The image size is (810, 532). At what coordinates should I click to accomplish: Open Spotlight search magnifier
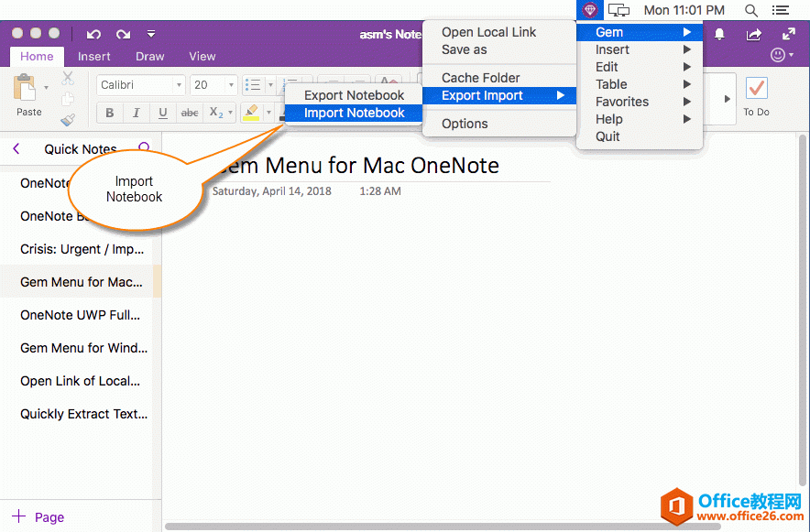pos(751,10)
